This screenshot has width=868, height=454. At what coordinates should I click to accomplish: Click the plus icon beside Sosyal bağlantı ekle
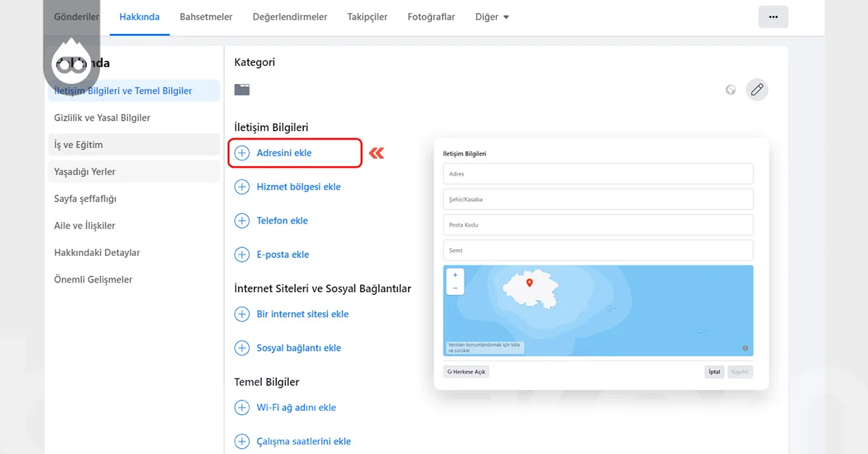242,348
